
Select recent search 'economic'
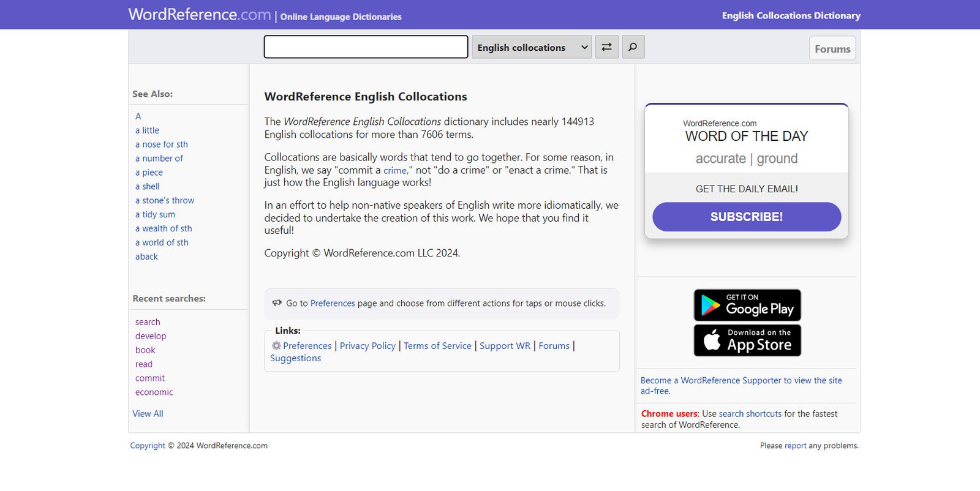154,392
